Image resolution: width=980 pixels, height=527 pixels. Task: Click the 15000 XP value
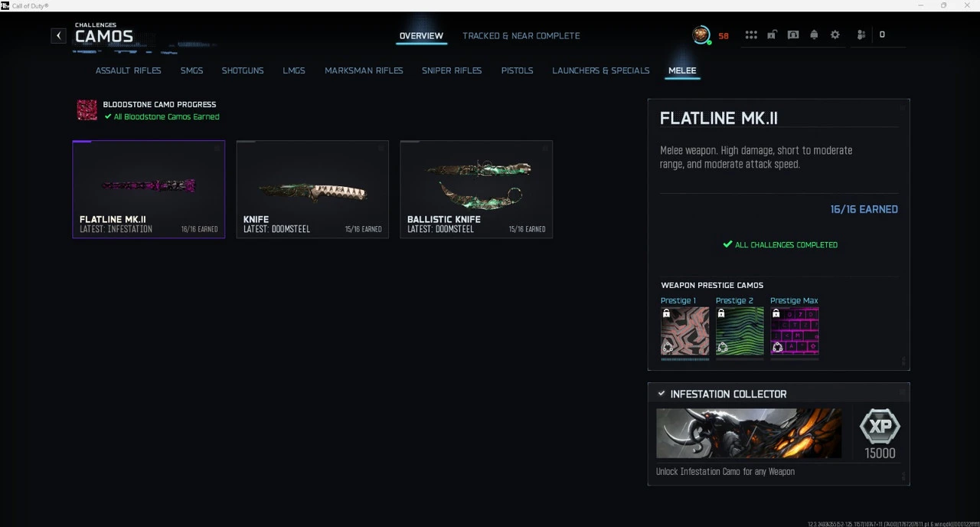click(x=880, y=453)
